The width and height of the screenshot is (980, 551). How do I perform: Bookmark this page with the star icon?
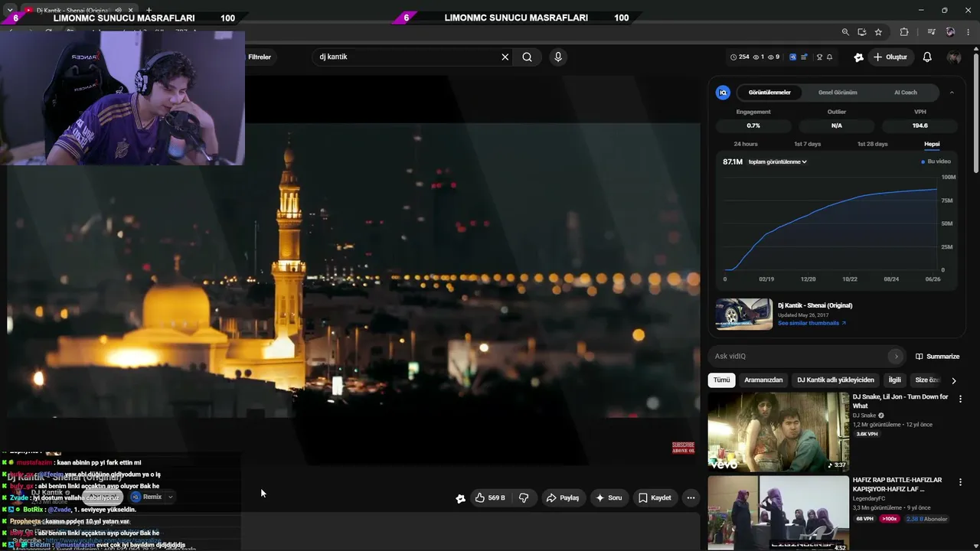878,32
